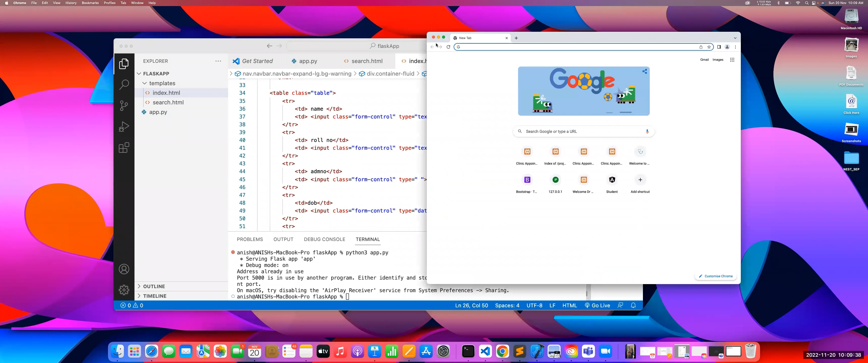Image resolution: width=868 pixels, height=363 pixels.
Task: Click Customise Chrome button
Action: point(715,276)
